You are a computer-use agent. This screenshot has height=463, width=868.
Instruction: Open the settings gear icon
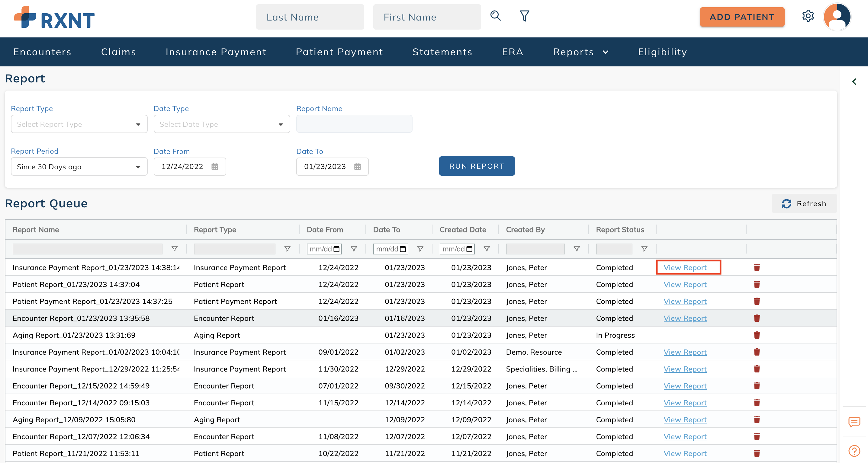(x=808, y=16)
